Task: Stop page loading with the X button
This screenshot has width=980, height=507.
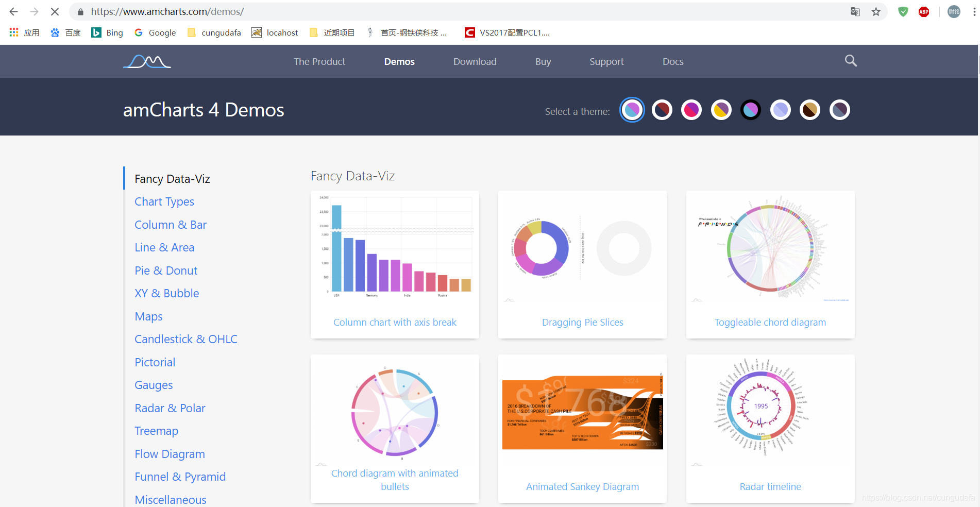Action: (55, 11)
